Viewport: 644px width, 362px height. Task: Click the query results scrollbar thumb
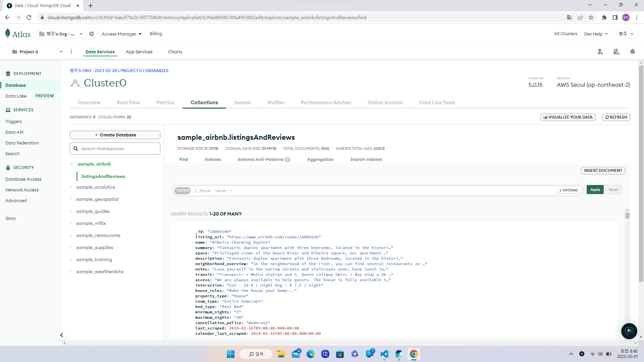point(627,216)
